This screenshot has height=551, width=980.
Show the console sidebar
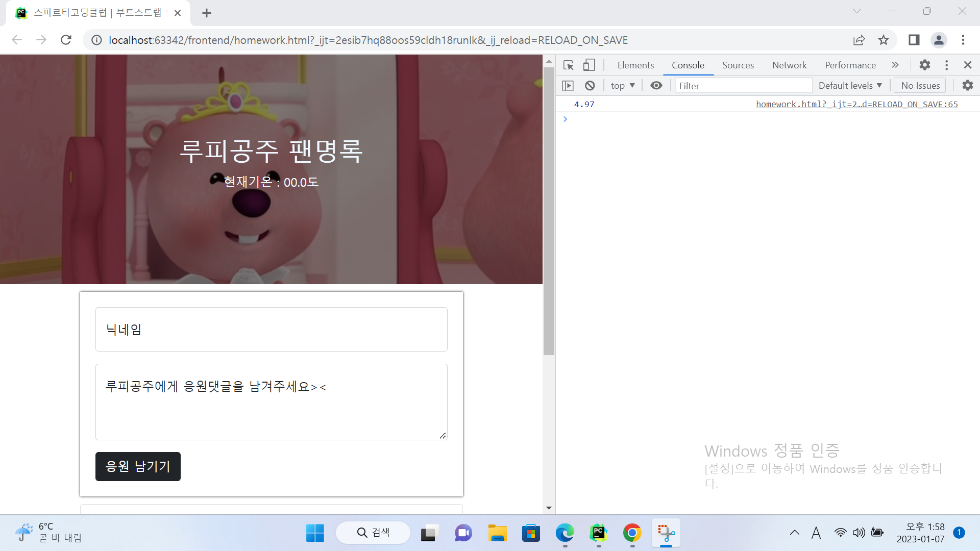[x=568, y=86]
